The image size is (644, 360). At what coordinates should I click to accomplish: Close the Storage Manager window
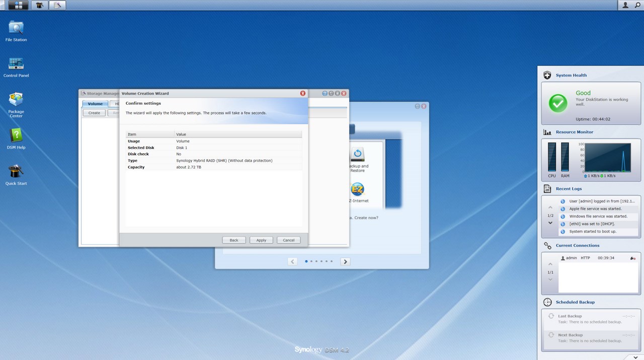click(344, 93)
